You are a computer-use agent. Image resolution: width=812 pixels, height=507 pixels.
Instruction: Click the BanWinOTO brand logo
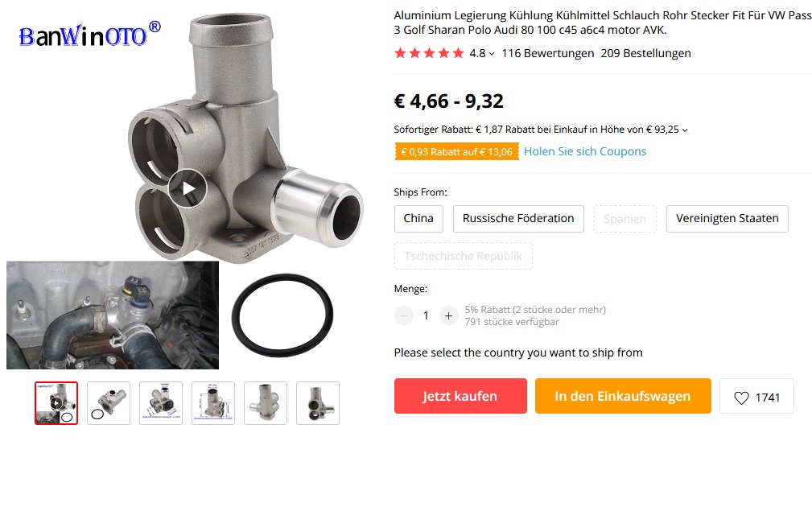click(89, 35)
